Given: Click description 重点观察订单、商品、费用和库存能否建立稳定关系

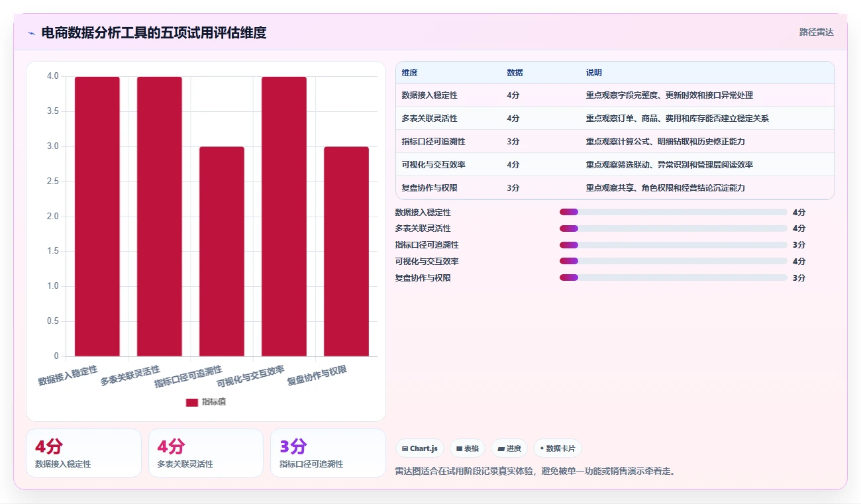Looking at the screenshot, I should [677, 118].
